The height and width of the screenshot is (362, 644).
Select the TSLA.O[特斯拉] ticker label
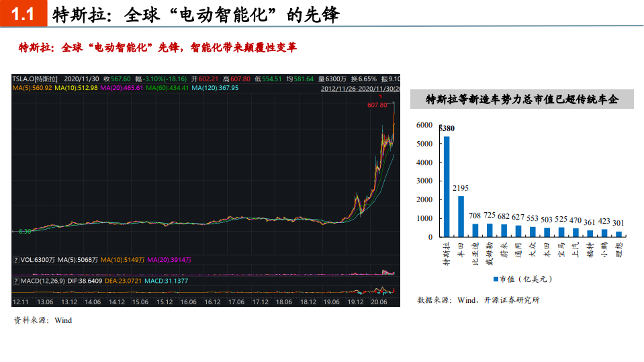point(35,79)
